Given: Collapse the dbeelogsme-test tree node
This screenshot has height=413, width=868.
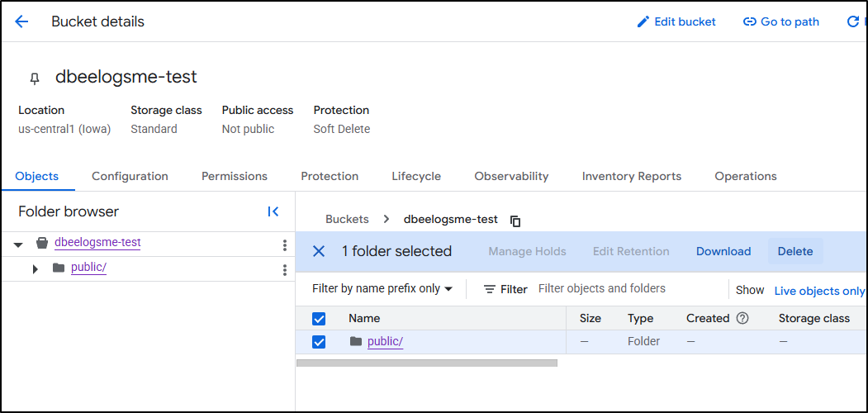Looking at the screenshot, I should 18,244.
